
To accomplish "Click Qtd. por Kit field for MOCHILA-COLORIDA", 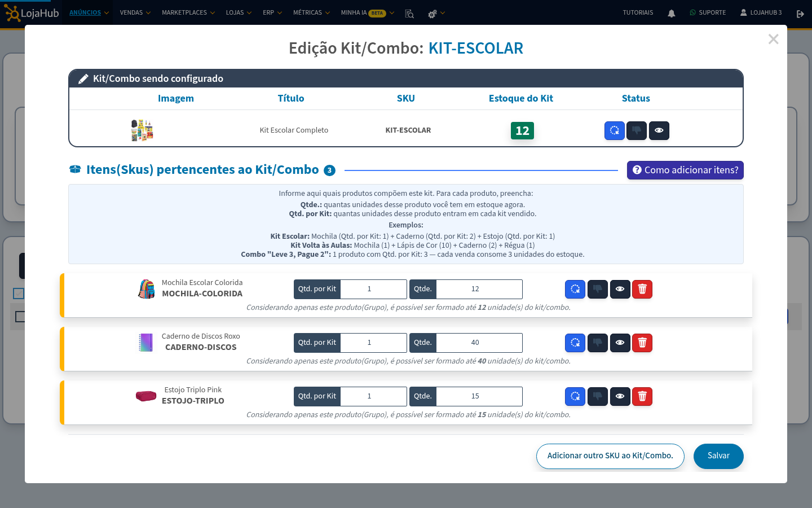I will (x=373, y=289).
